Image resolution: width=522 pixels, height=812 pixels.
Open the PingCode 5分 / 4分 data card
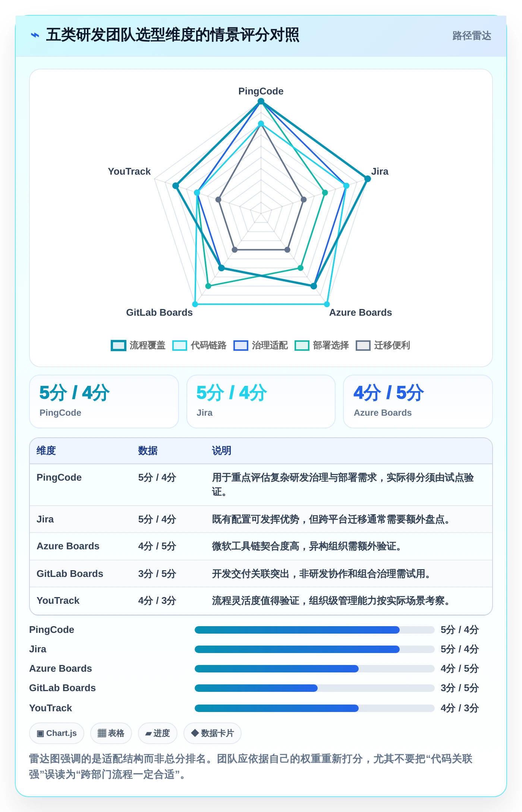(x=104, y=402)
